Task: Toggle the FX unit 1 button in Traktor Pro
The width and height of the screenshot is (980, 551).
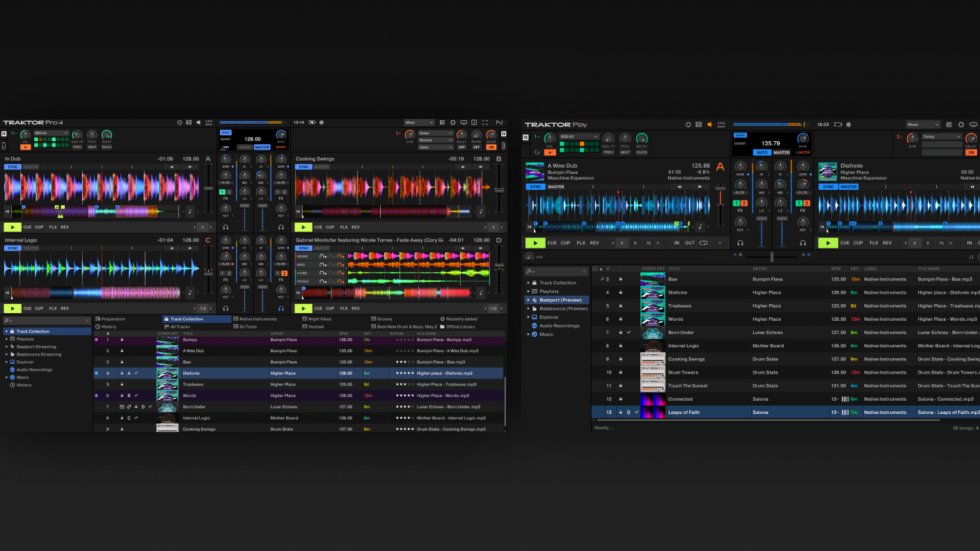Action: point(4,133)
